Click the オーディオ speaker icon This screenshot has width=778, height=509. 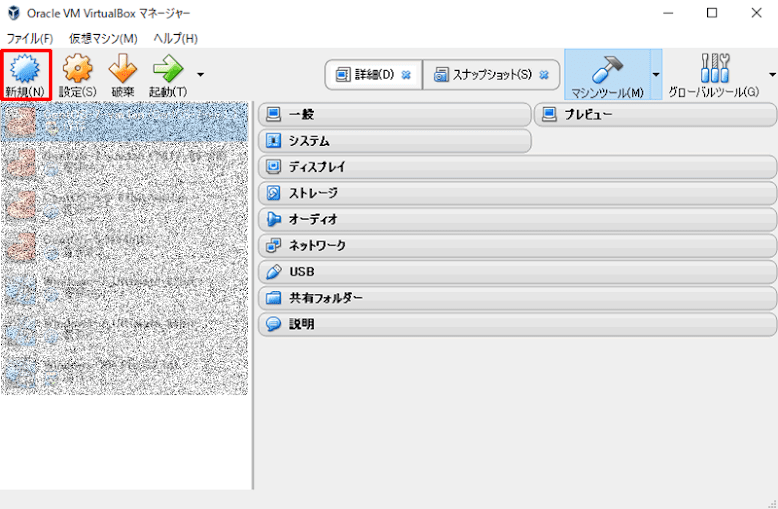click(x=273, y=219)
